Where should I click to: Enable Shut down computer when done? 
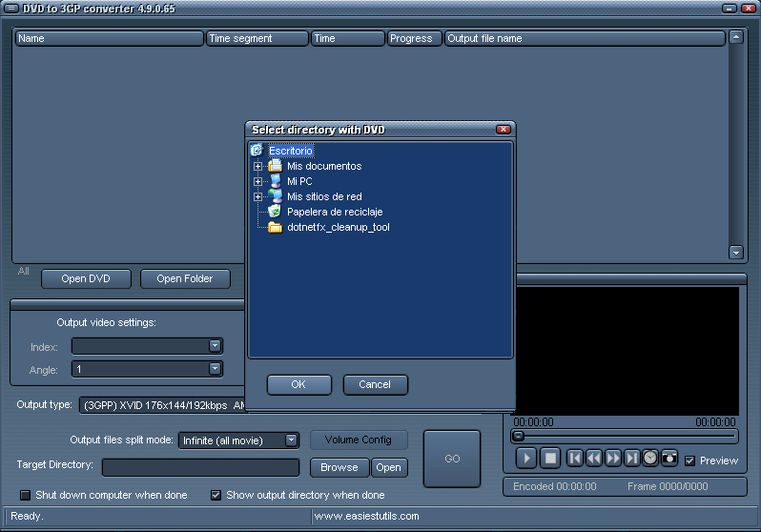coord(25,495)
